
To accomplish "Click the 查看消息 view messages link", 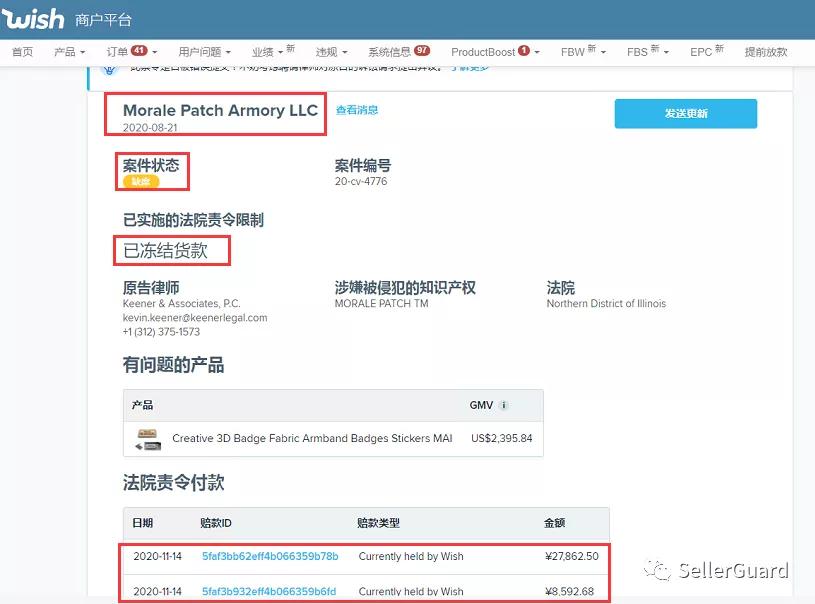I will pyautogui.click(x=357, y=110).
